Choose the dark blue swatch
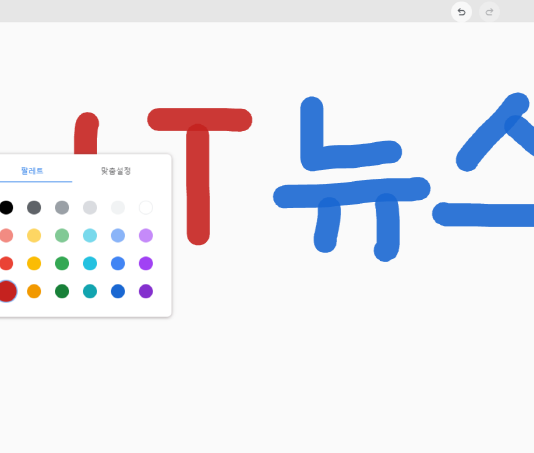Viewport: 534px width, 453px height. click(x=118, y=291)
